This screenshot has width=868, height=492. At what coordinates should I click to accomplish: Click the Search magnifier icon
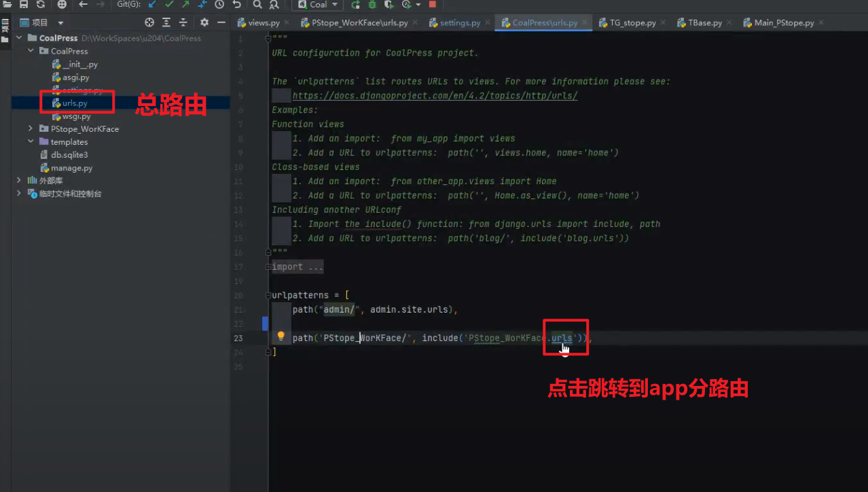point(257,4)
